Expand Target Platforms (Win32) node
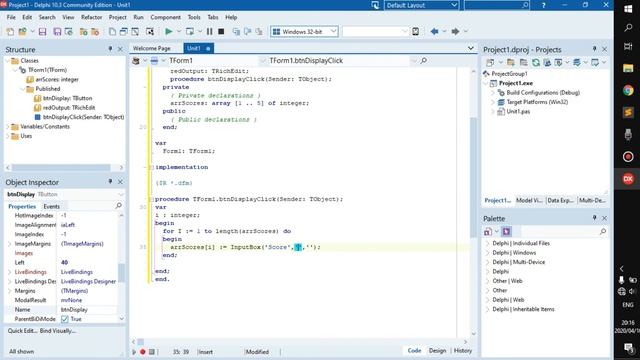 click(493, 102)
